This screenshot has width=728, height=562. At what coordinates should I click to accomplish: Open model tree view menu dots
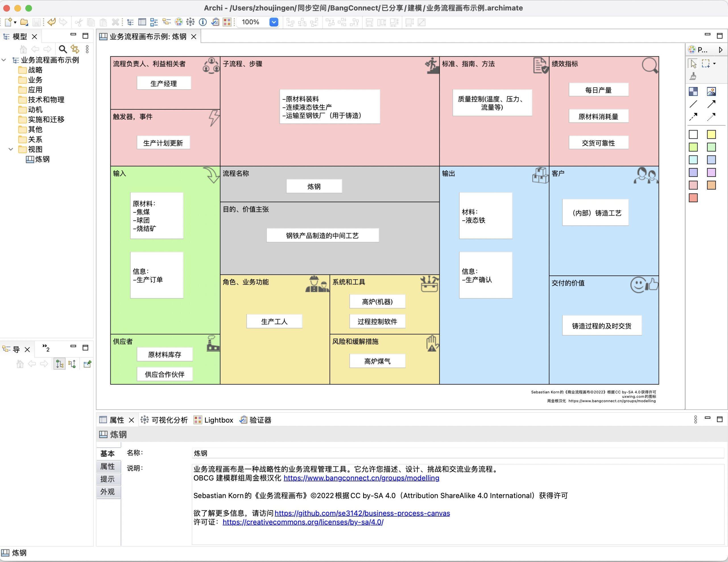pyautogui.click(x=87, y=49)
